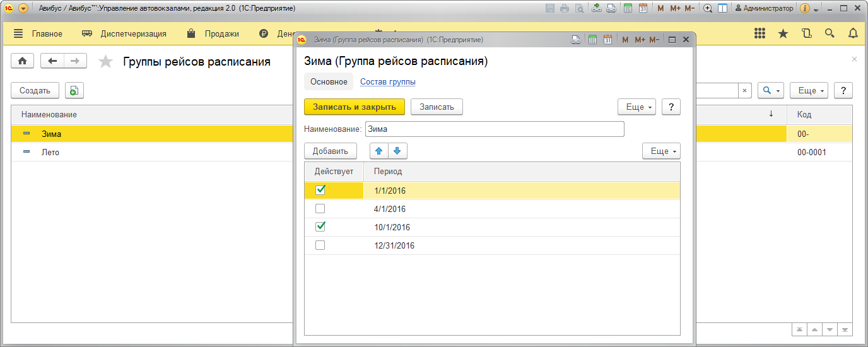Uncheck Действует for period 1/1/2016
The height and width of the screenshot is (347, 868).
[x=320, y=190]
